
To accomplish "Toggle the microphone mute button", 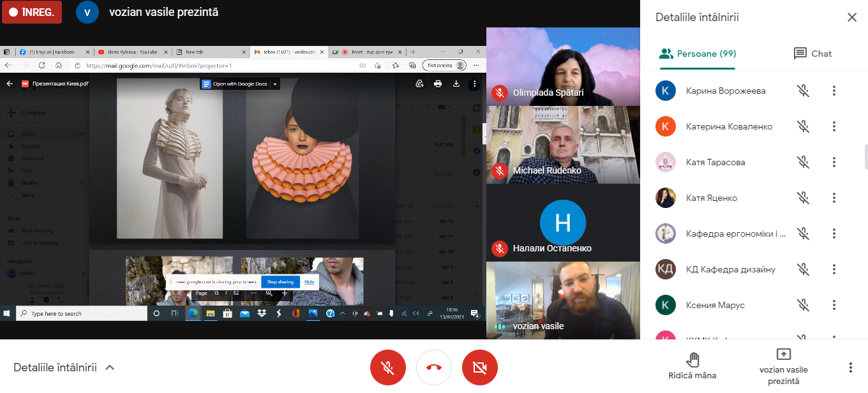I will coord(388,368).
